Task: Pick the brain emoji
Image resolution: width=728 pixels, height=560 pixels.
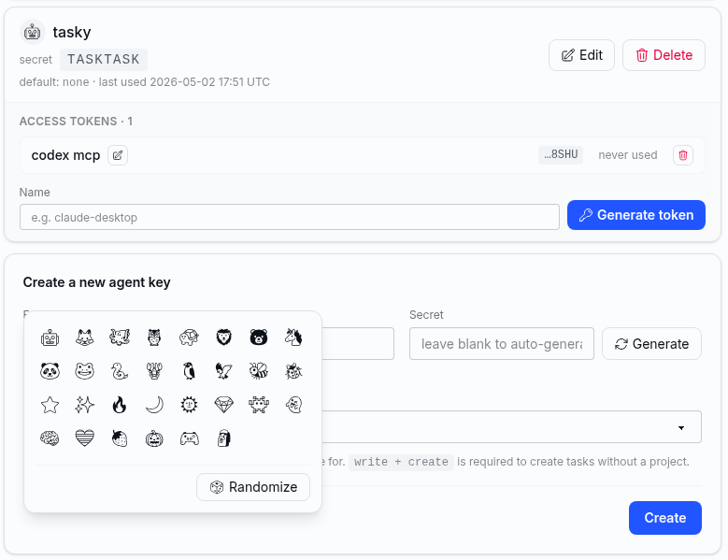Action: pyautogui.click(x=50, y=438)
